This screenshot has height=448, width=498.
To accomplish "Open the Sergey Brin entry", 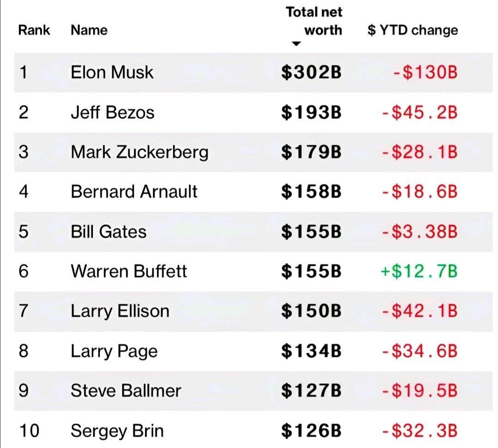I will click(117, 431).
